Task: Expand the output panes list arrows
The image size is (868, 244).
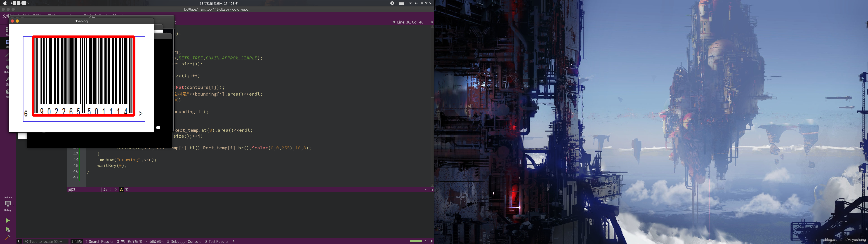Action: pos(234,241)
